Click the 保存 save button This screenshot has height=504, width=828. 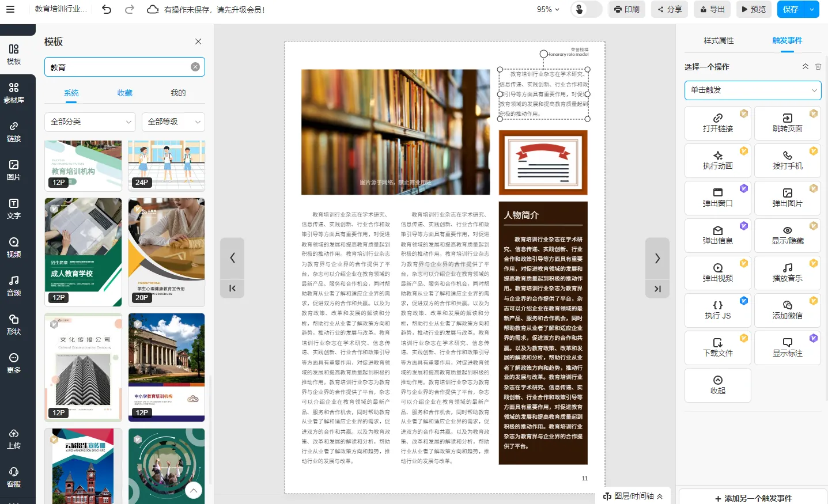coord(791,9)
